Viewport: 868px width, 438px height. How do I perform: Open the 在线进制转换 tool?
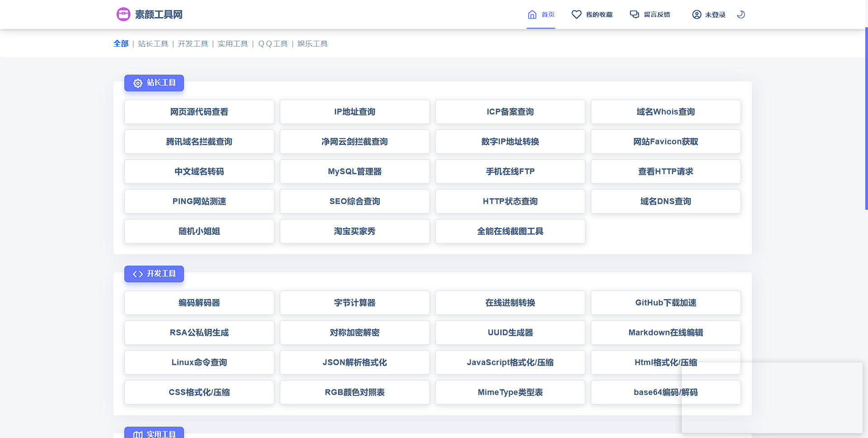tap(510, 303)
